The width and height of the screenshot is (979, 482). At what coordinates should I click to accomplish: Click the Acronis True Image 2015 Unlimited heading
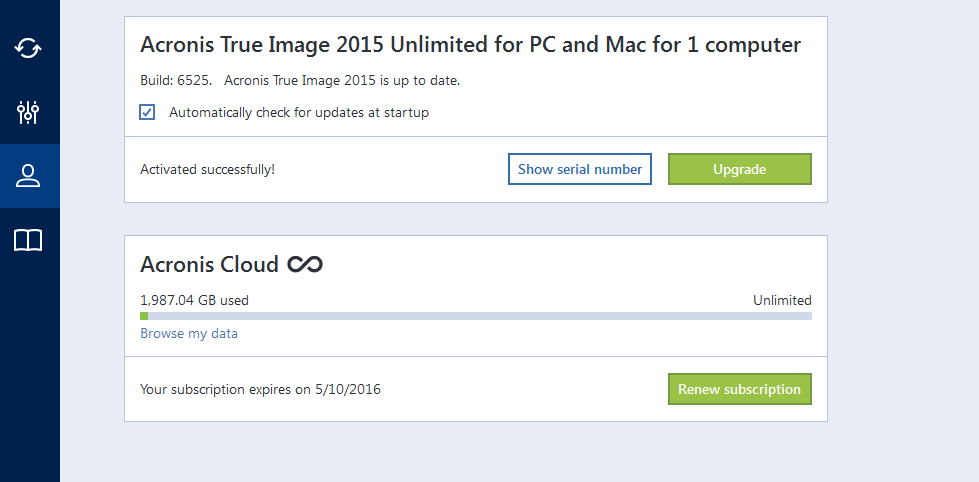tap(470, 45)
